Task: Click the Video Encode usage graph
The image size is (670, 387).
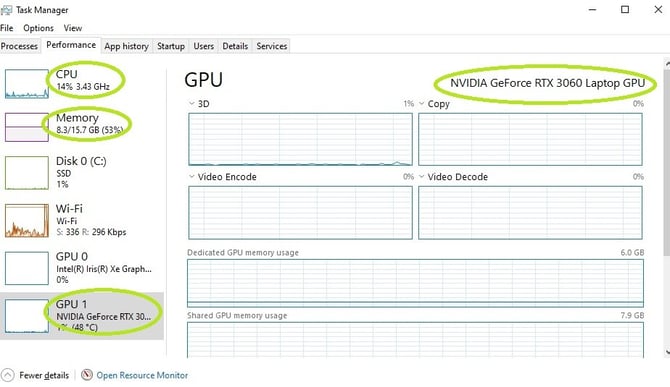Action: click(300, 213)
